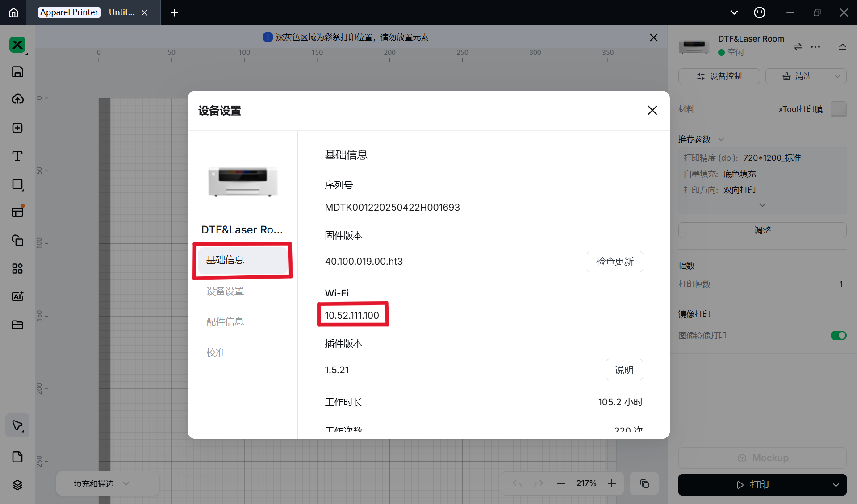The image size is (857, 504).
Task: Close the device settings dialog
Action: click(652, 110)
